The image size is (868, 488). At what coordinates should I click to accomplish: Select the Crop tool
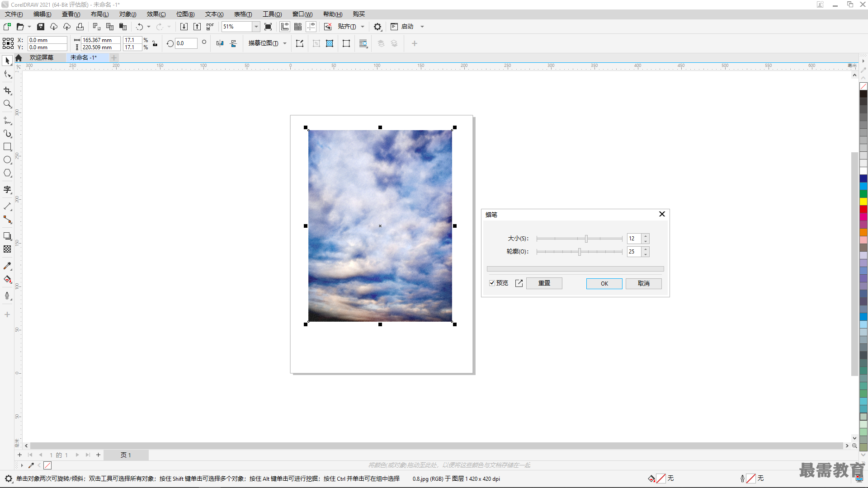[x=7, y=91]
